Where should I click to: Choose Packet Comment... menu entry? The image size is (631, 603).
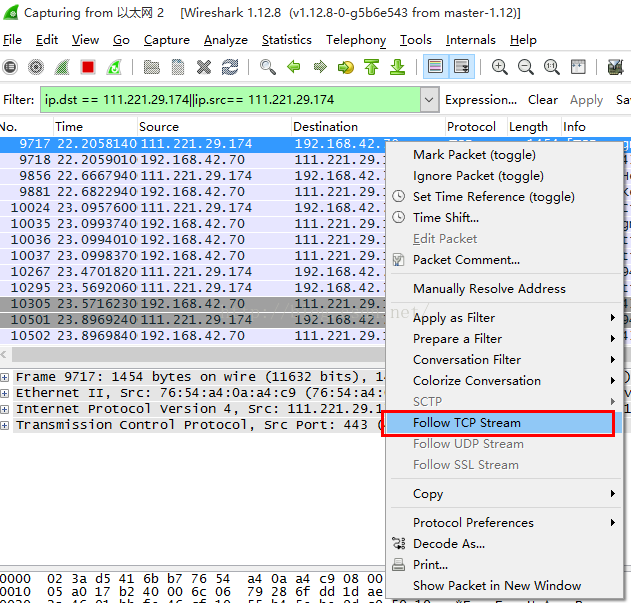point(505,260)
